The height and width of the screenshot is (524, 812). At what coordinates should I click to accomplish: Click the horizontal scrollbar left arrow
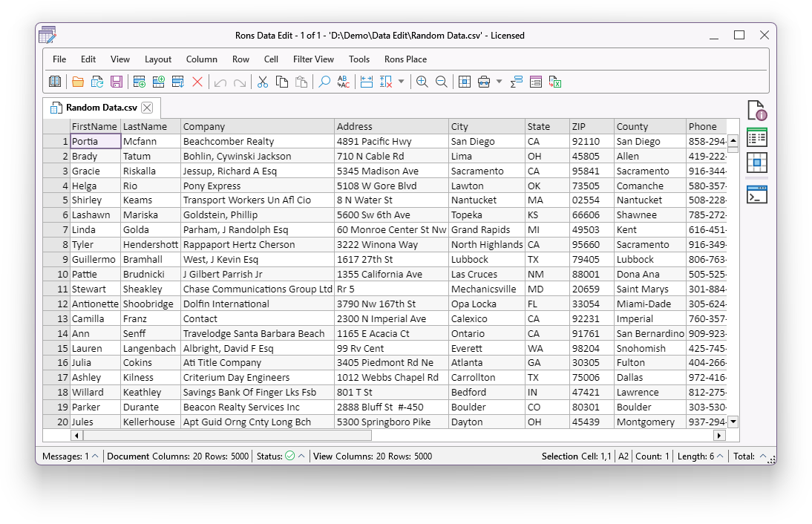76,436
